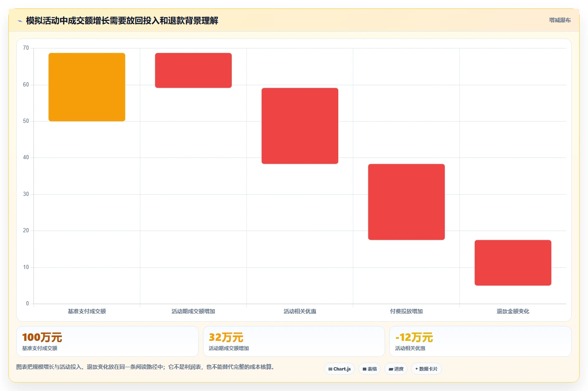Viewport: 588px width, 391px height.
Task: Click the red 付费投放增加 bar
Action: coord(406,202)
